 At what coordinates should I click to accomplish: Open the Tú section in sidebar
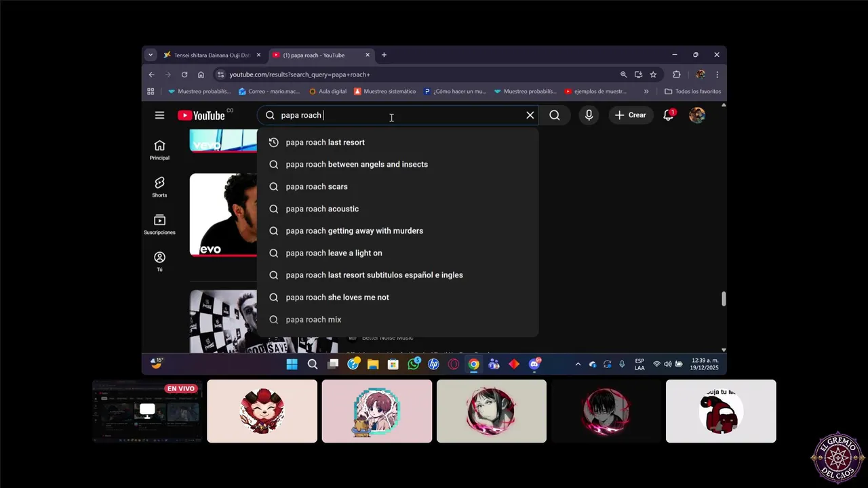pos(159,262)
